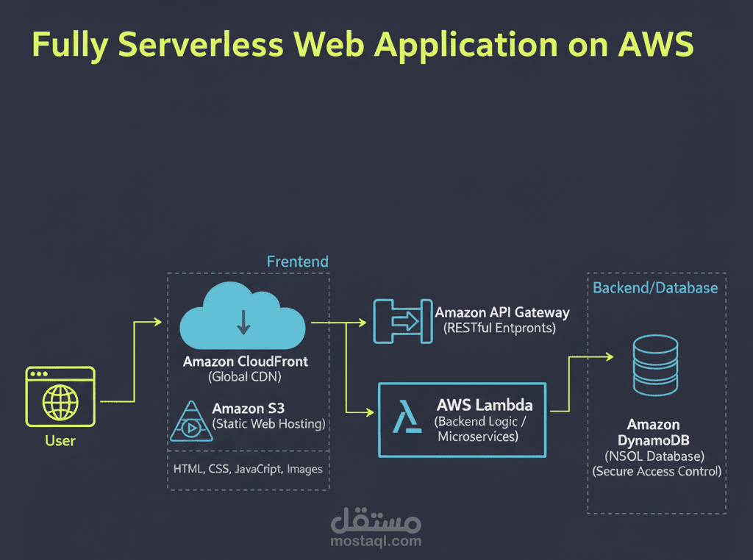Select the Amazon CloudFront cloud icon

coord(243,315)
